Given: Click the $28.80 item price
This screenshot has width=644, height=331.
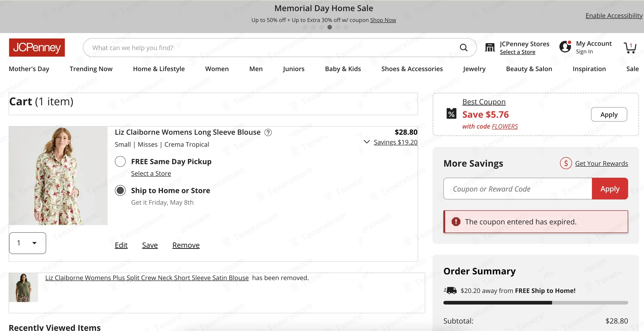Looking at the screenshot, I should point(406,132).
